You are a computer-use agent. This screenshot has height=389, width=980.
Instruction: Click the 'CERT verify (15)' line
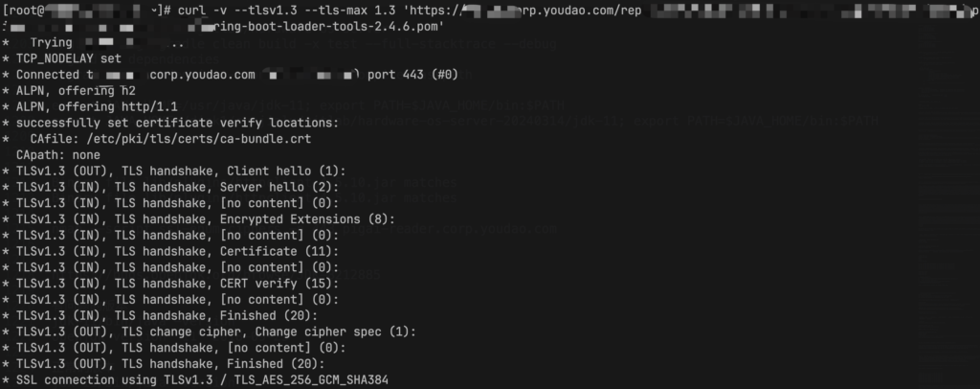tap(170, 284)
